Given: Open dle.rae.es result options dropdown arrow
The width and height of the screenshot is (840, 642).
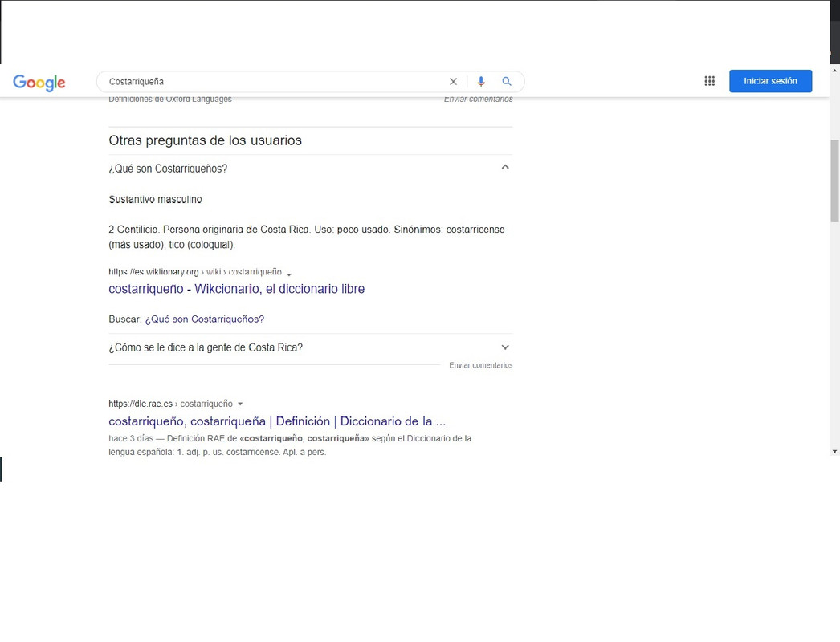Looking at the screenshot, I should (240, 404).
